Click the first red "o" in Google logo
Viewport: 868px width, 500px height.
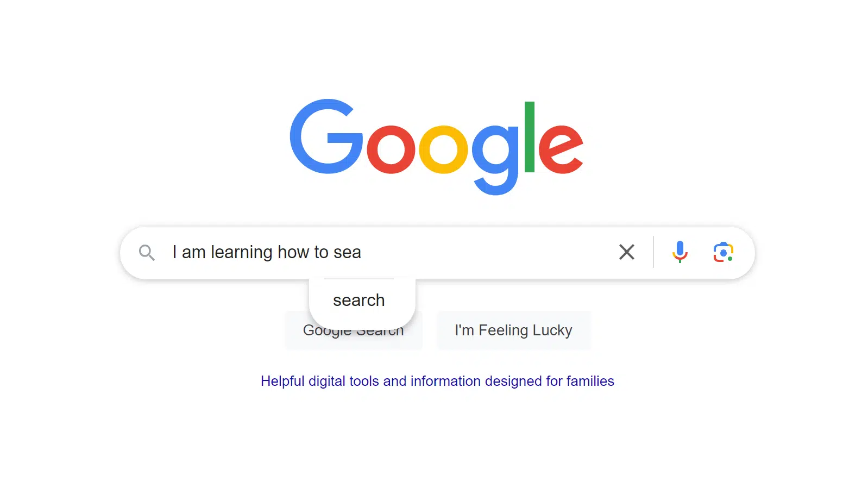click(391, 149)
